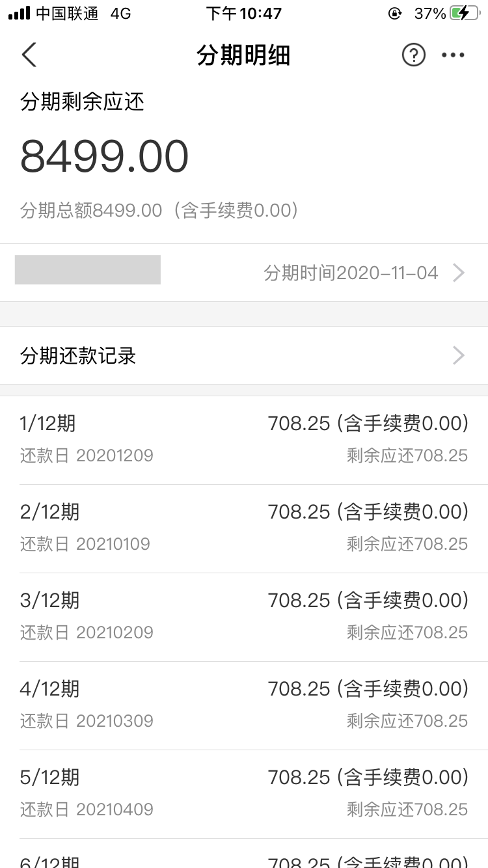Select the 2/12期 installment entry
The width and height of the screenshot is (488, 868).
[244, 528]
